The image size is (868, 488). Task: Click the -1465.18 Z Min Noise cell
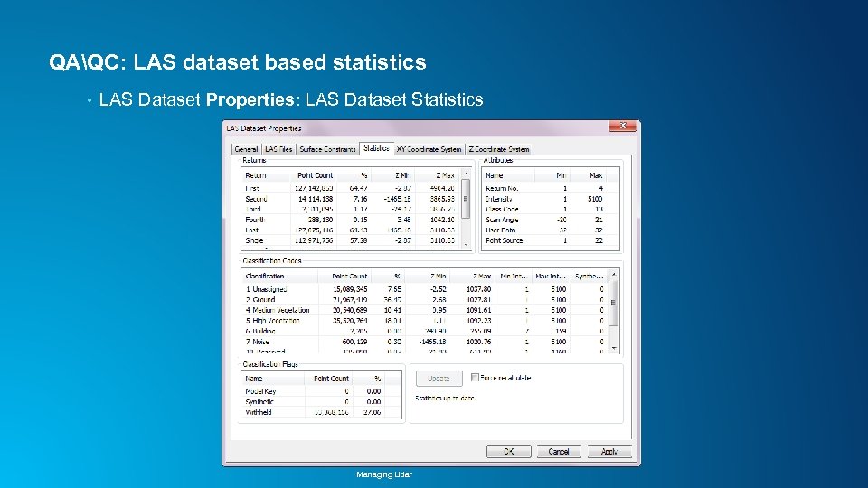pos(432,342)
